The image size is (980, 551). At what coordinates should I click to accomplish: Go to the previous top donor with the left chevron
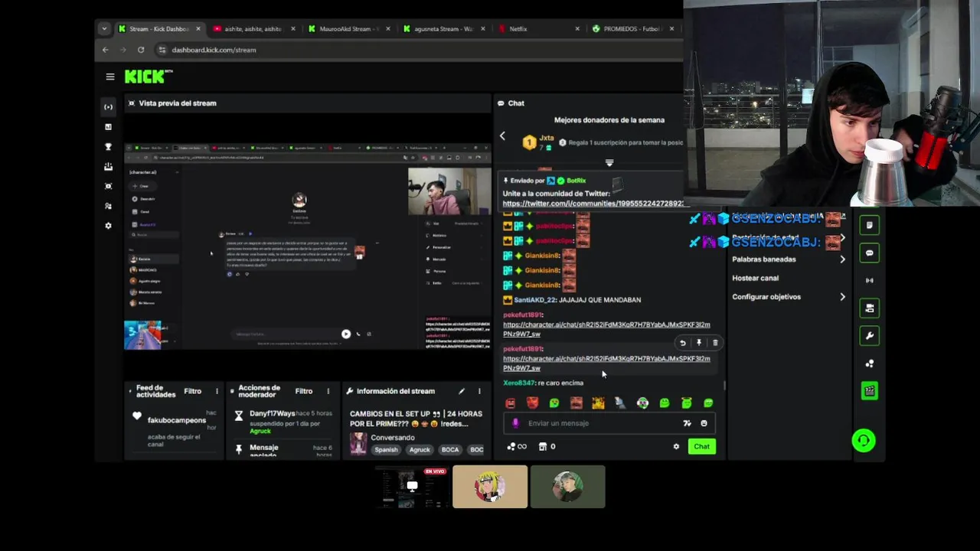(x=502, y=136)
